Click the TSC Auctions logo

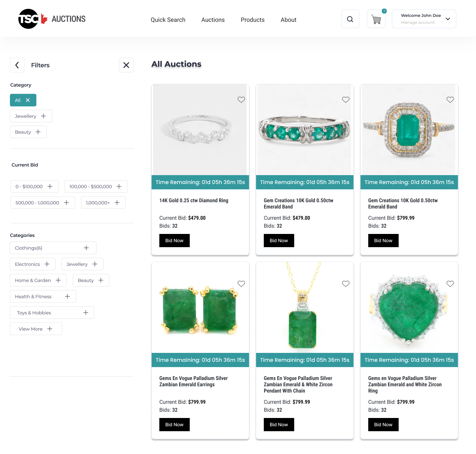[x=52, y=19]
